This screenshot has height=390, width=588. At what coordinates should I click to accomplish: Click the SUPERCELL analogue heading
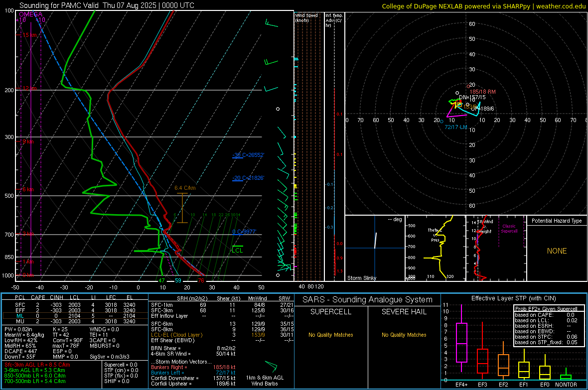(x=331, y=312)
